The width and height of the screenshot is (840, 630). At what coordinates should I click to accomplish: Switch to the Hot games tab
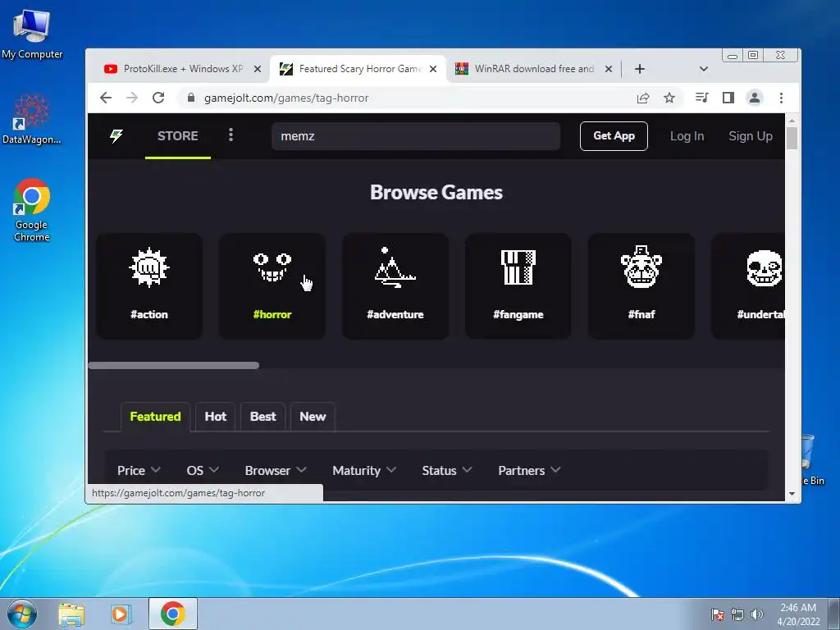pyautogui.click(x=216, y=416)
